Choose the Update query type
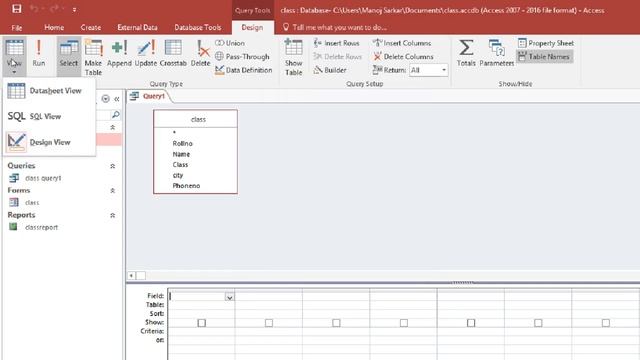Screen dimensions: 640x360 [146, 53]
